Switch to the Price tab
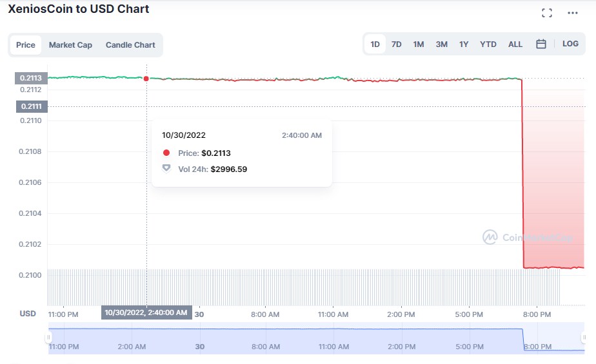The image size is (596, 364). (25, 45)
